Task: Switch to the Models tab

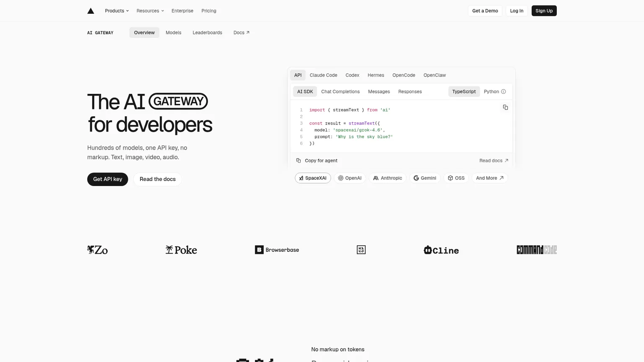Action: pos(174,33)
